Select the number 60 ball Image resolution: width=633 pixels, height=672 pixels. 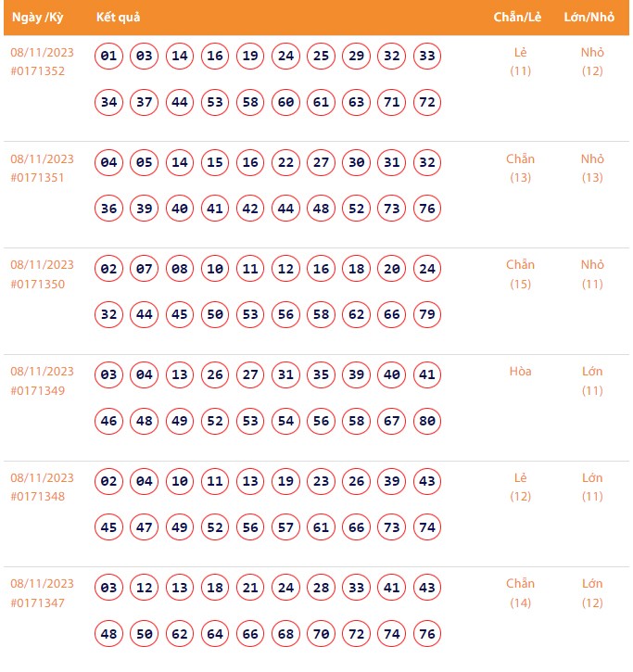click(285, 102)
